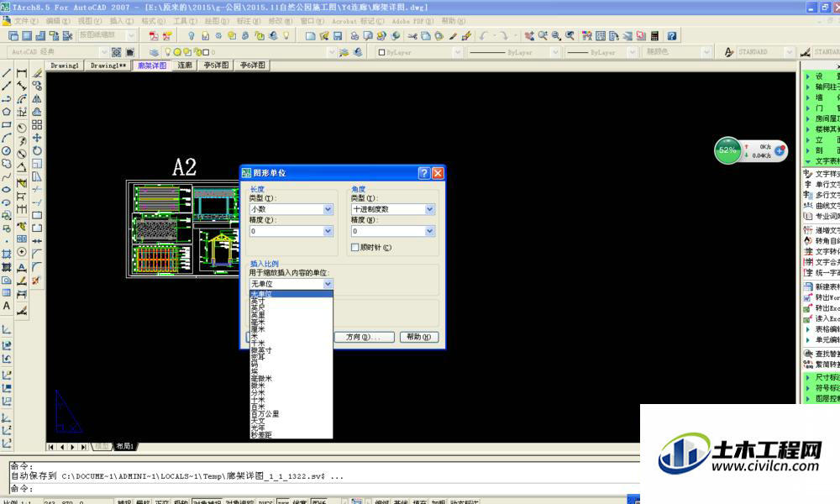Close the 图形单位 dialog
This screenshot has height=504, width=840.
438,173
